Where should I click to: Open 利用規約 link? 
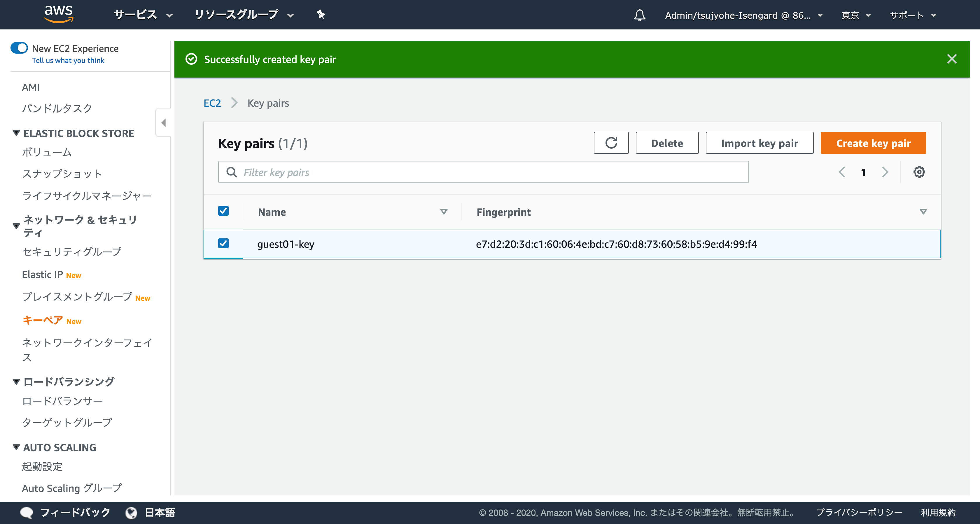pos(938,513)
